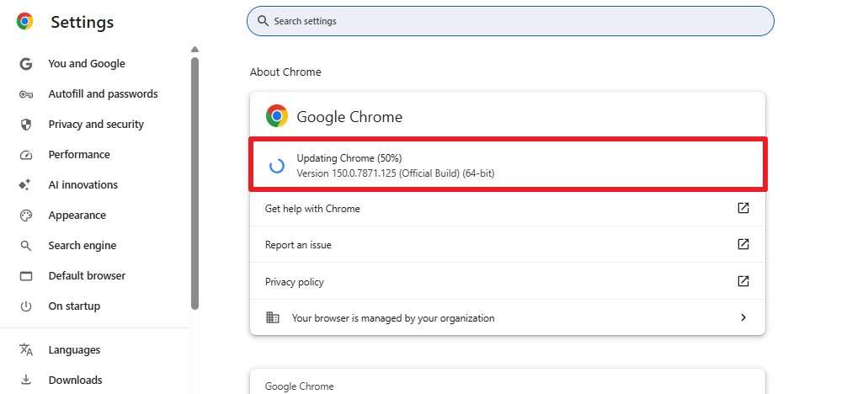Image resolution: width=868 pixels, height=394 pixels.
Task: Click the download arrow icon for Downloads
Action: point(25,381)
